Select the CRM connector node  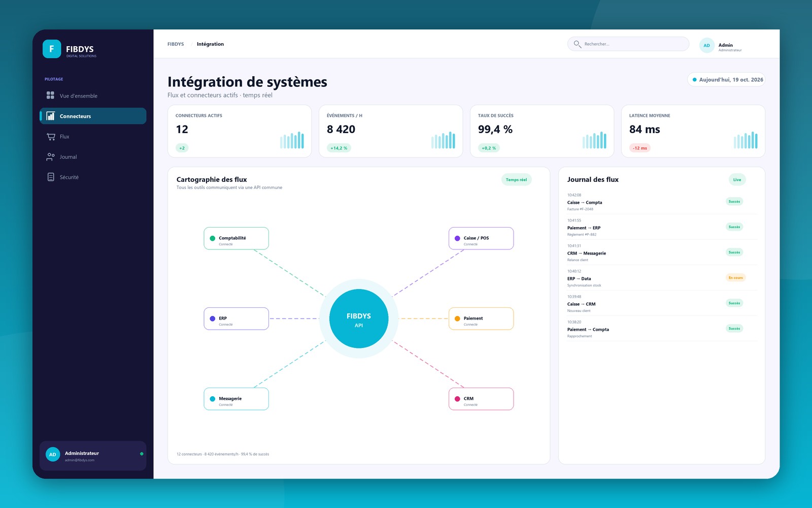pos(481,399)
